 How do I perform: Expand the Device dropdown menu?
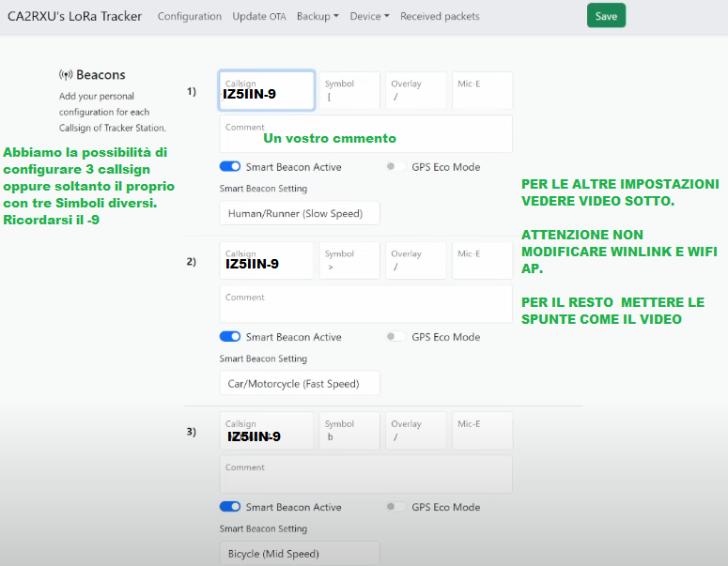point(369,16)
